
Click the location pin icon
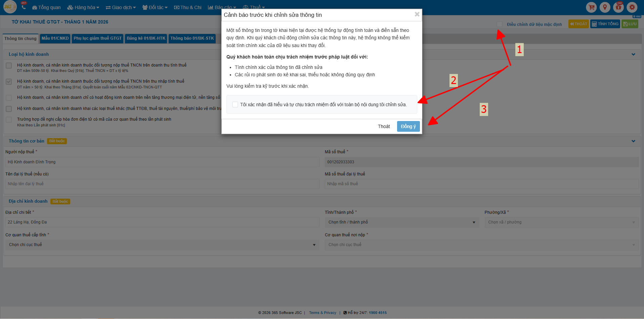[605, 7]
